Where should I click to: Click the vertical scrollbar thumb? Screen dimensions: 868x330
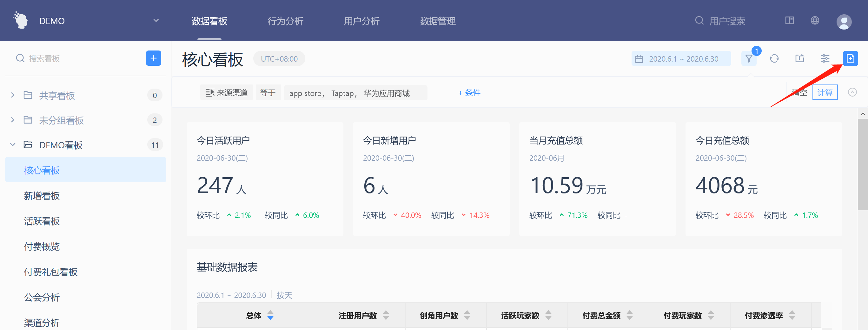click(863, 165)
